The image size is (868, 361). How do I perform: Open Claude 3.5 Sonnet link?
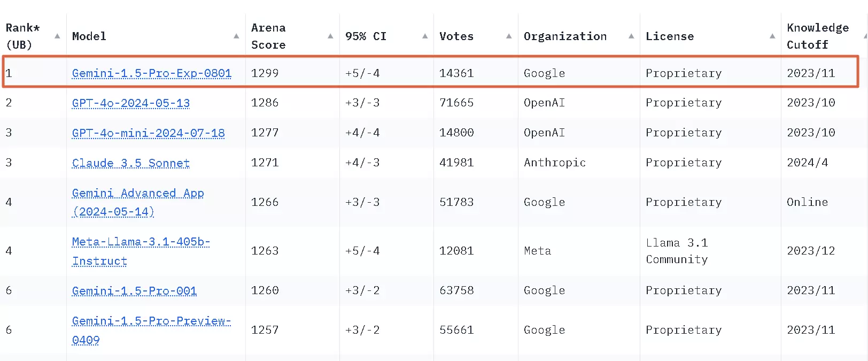click(x=131, y=163)
